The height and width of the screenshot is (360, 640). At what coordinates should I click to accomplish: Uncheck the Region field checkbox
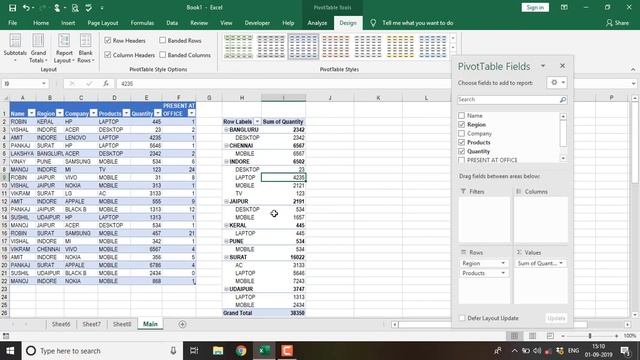point(462,124)
